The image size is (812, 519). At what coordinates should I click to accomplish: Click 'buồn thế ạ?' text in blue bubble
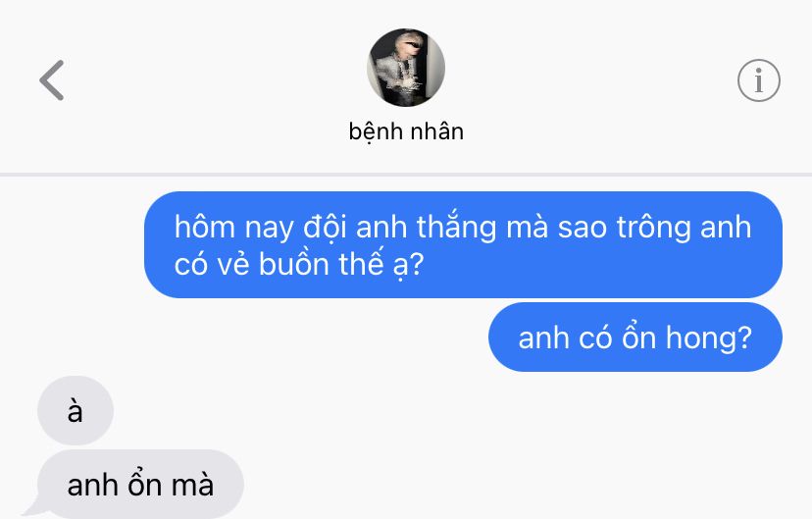coord(341,264)
